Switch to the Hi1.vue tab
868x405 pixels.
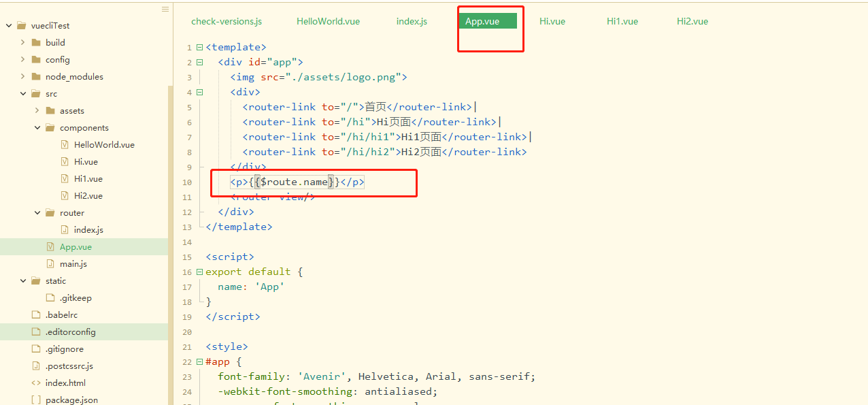[622, 21]
